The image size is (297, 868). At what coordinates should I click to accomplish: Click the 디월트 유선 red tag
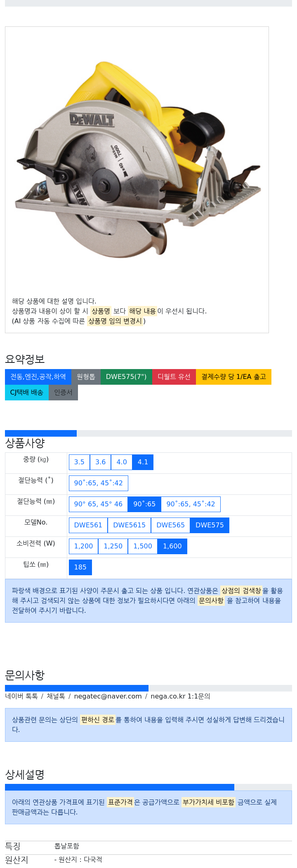(x=174, y=377)
